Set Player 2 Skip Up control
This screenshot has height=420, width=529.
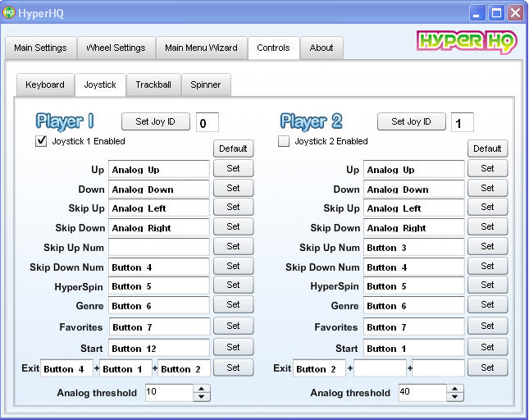pos(487,207)
